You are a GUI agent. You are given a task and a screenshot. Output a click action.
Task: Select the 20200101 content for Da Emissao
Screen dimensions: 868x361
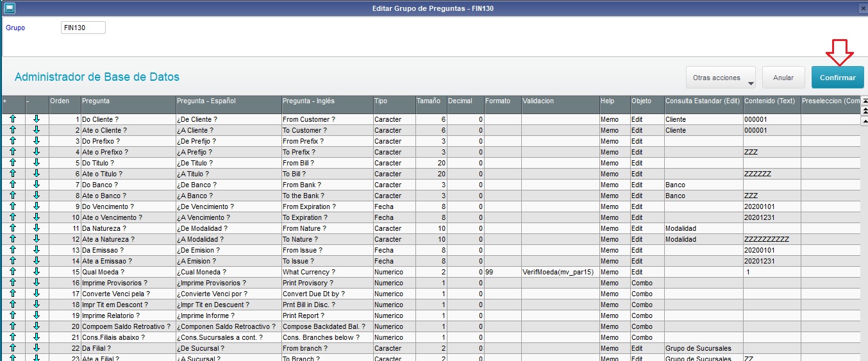772,250
